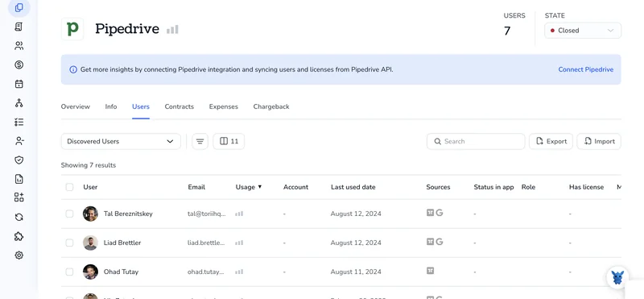The image size is (644, 299).
Task: Open the settings gear sidebar icon
Action: (x=19, y=255)
